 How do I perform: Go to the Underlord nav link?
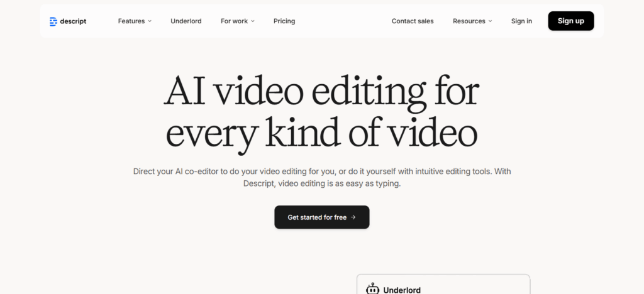point(186,21)
